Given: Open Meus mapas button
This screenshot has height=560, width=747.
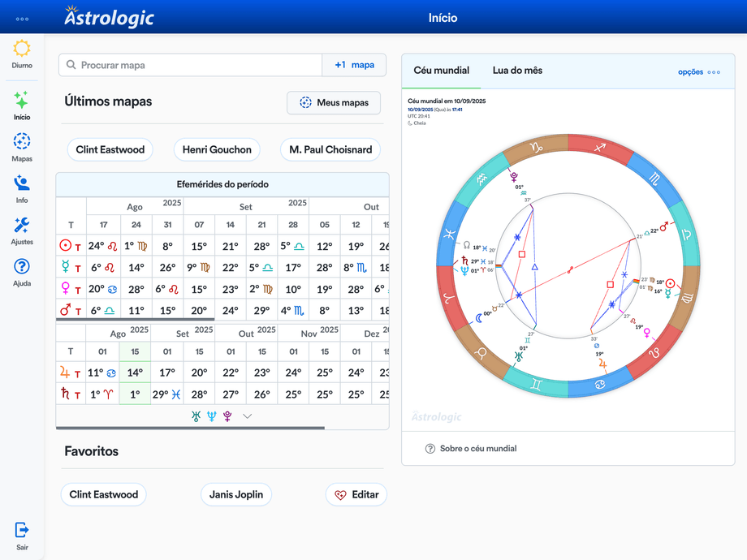Looking at the screenshot, I should pos(334,102).
